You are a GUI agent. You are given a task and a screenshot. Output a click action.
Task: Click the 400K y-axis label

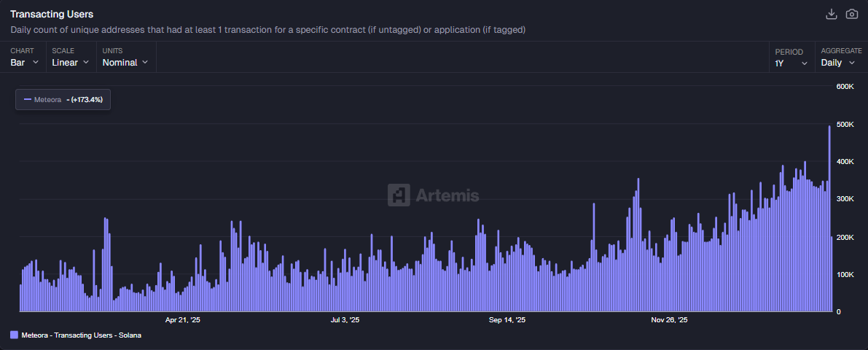[x=847, y=162]
